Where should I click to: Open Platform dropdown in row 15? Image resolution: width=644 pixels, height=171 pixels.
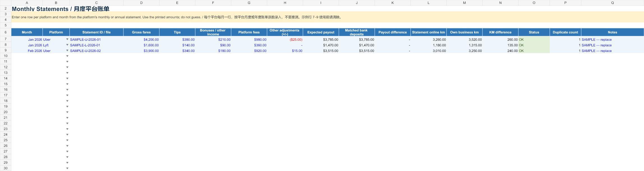67,84
